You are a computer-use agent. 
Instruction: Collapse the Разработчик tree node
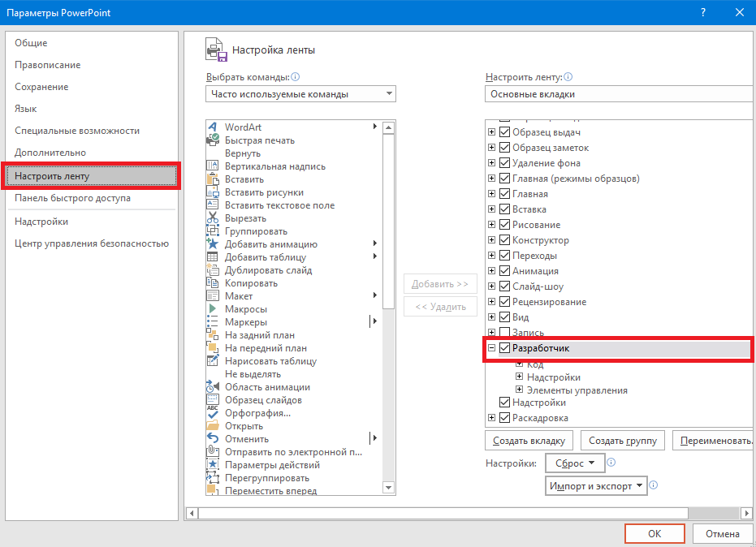(491, 348)
